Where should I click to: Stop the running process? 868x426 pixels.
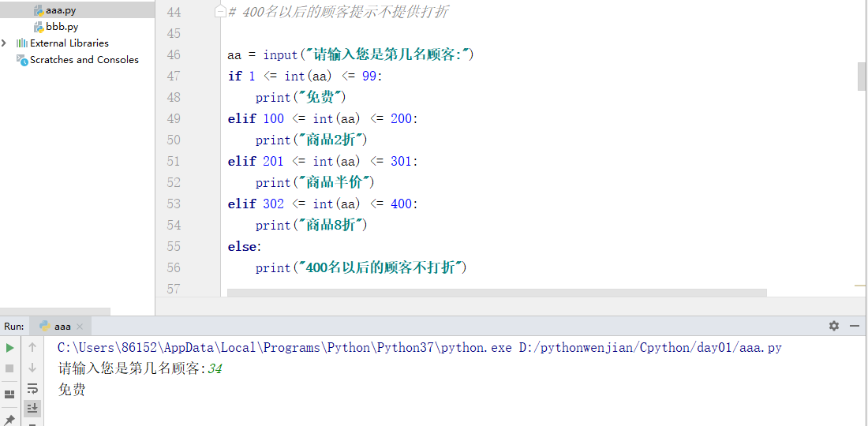tap(10, 368)
